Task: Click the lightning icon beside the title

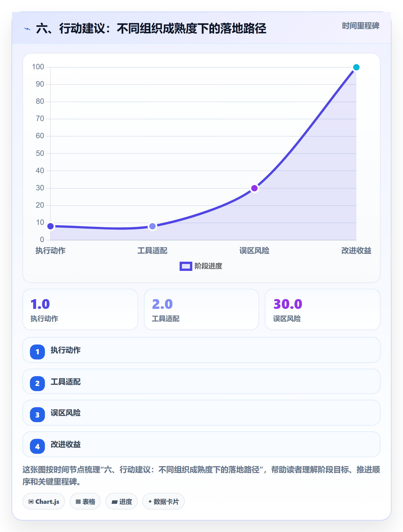Action: 27,29
